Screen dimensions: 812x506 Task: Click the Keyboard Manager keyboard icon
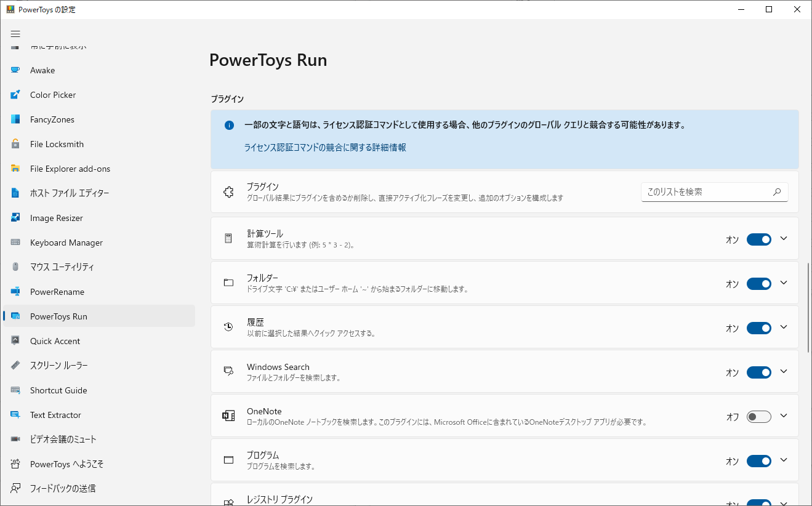15,243
